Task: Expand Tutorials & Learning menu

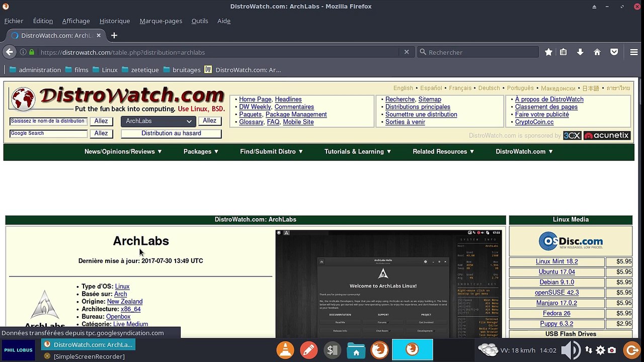Action: (x=358, y=151)
